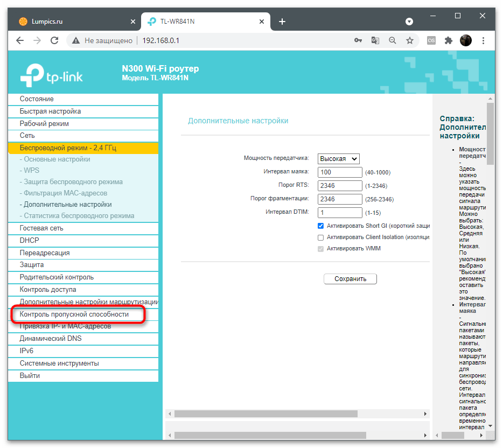The height and width of the screenshot is (448, 503).
Task: Toggle the Short GI checkbox
Action: click(x=320, y=226)
